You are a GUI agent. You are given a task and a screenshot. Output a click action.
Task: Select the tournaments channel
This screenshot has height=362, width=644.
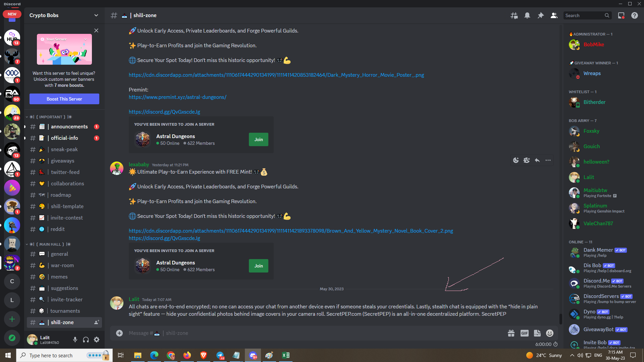pos(64,311)
